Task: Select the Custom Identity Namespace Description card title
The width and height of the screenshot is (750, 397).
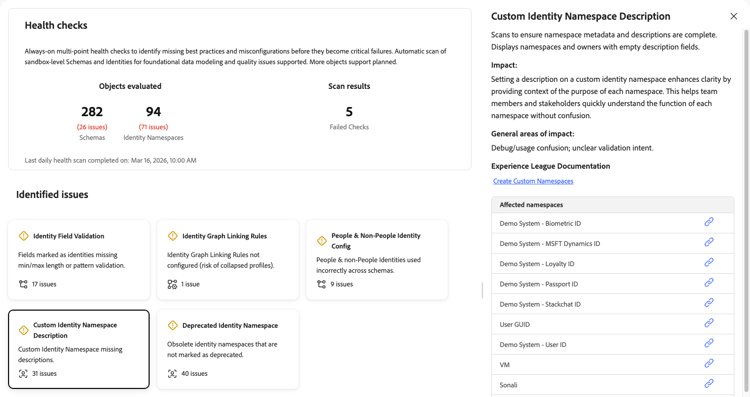Action: pyautogui.click(x=75, y=330)
